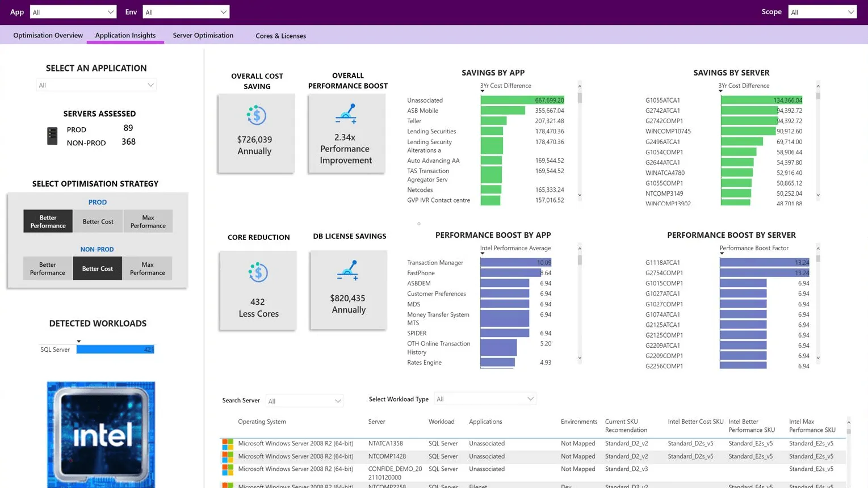The height and width of the screenshot is (488, 868).
Task: Click Netcodes row in Savings by App
Action: point(420,190)
